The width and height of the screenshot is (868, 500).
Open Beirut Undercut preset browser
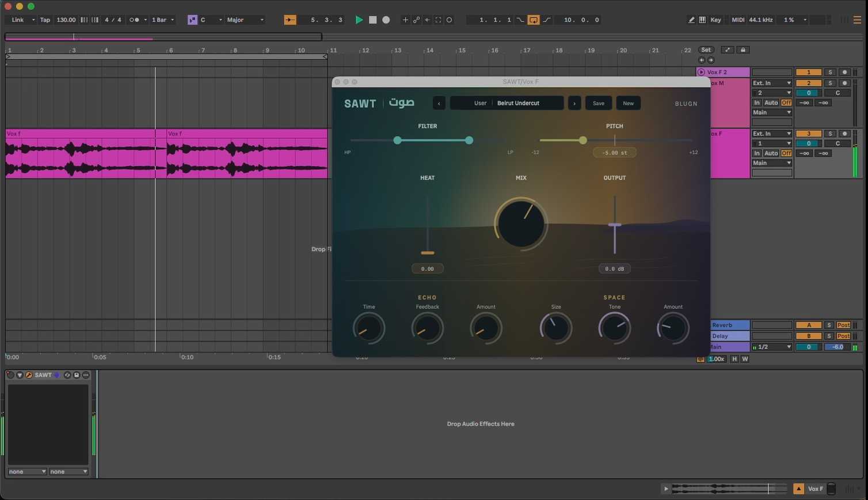(x=507, y=104)
